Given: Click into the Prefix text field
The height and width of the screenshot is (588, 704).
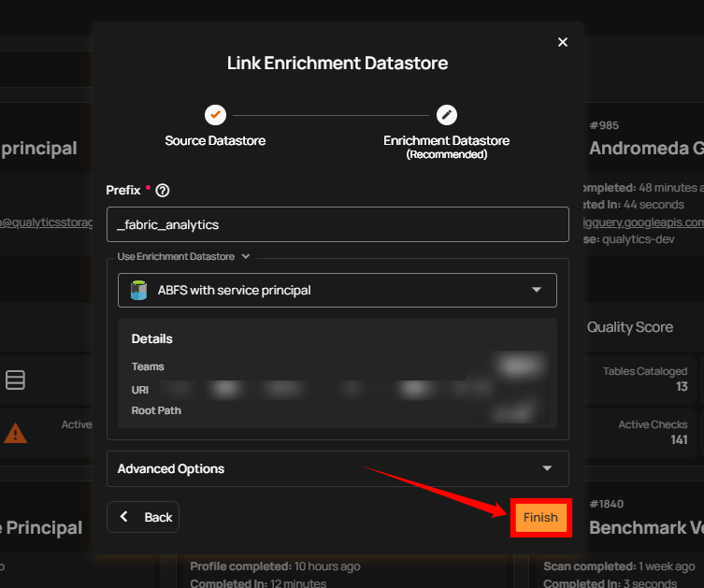Looking at the screenshot, I should point(338,224).
